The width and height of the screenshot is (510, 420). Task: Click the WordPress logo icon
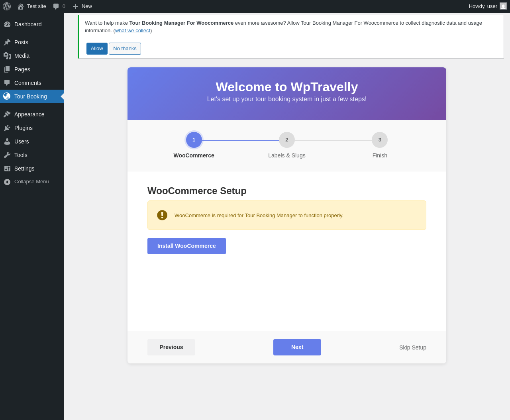pos(7,6)
